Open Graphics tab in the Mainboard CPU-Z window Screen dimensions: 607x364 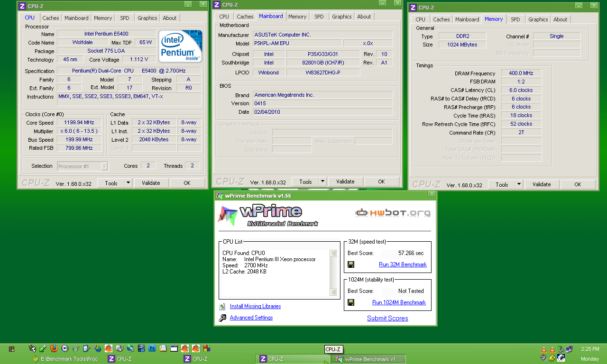(x=341, y=17)
